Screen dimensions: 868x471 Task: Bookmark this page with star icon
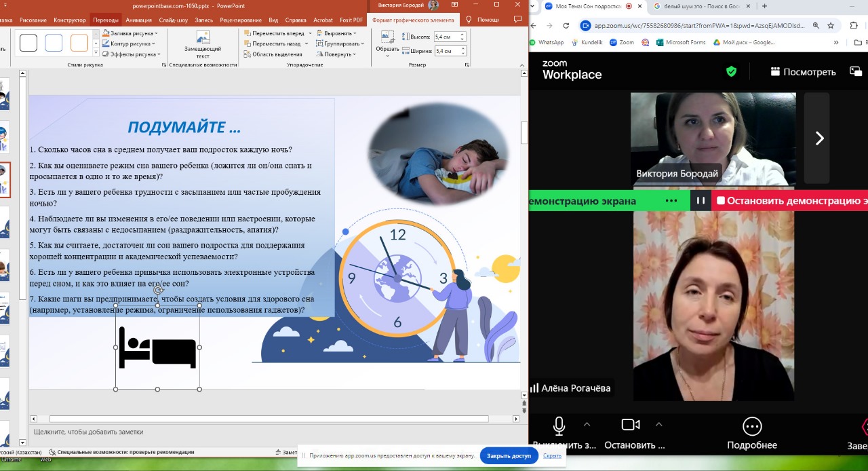[831, 26]
